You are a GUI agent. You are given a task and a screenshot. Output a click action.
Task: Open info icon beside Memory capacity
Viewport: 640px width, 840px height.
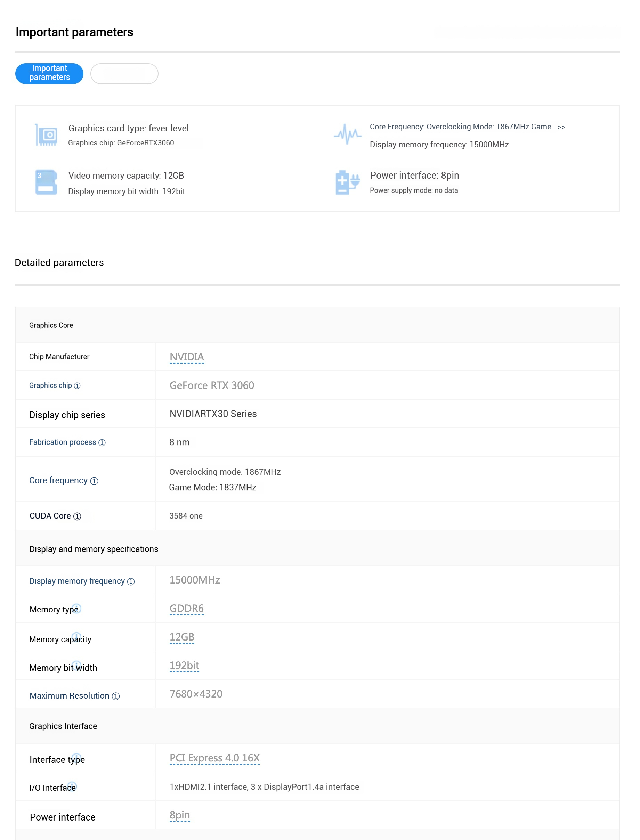click(x=76, y=637)
